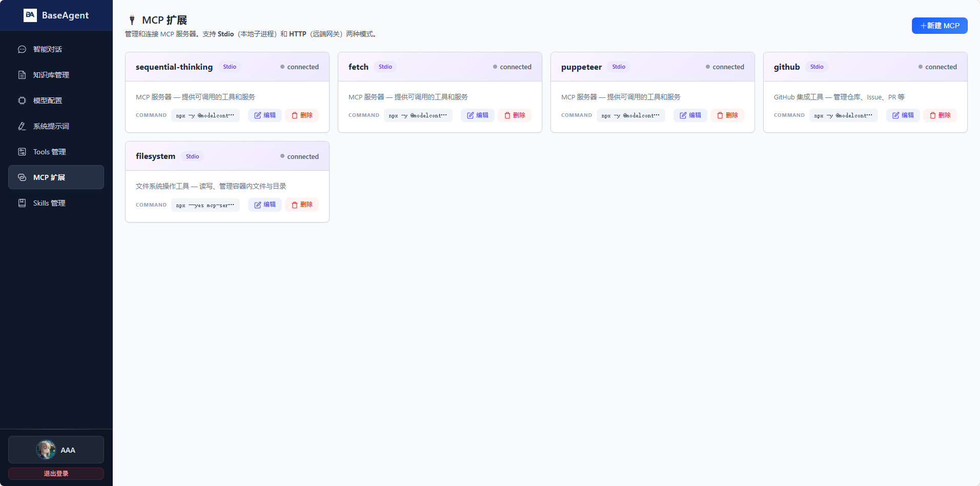Click connected status on sequential-thinking card
The image size is (980, 486).
click(299, 67)
